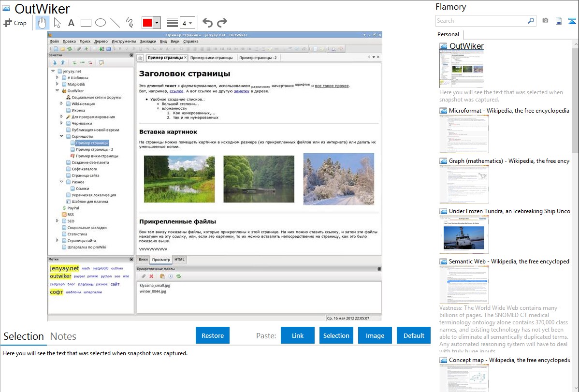Open the Personal tab
The image size is (579, 392).
(448, 34)
